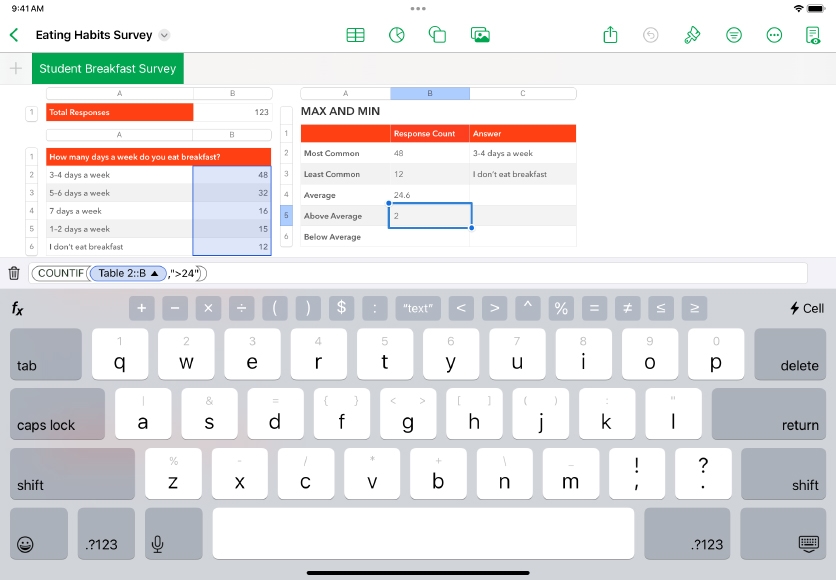Open the insert table menu
The width and height of the screenshot is (836, 580).
click(355, 35)
